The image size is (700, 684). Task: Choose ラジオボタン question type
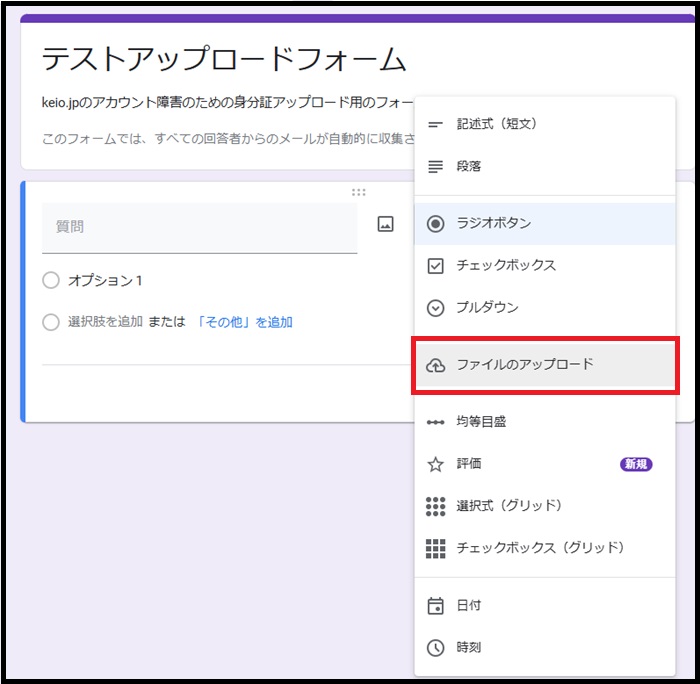493,224
